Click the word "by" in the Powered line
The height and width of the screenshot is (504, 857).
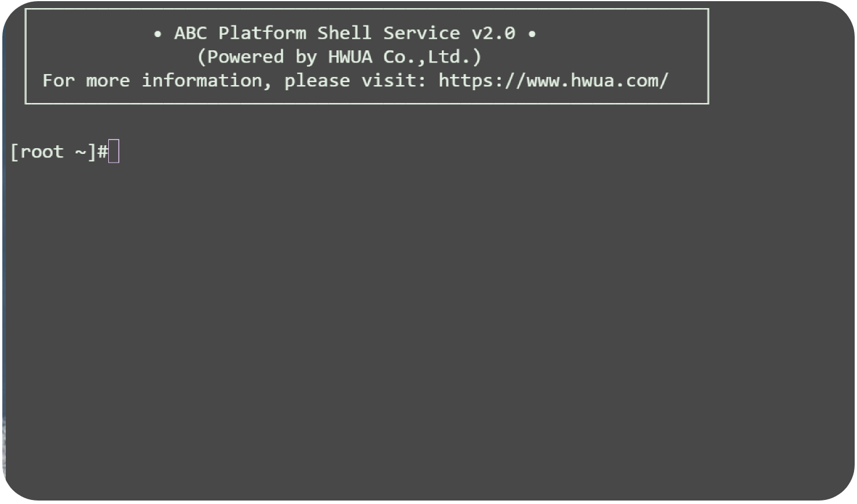pyautogui.click(x=306, y=57)
